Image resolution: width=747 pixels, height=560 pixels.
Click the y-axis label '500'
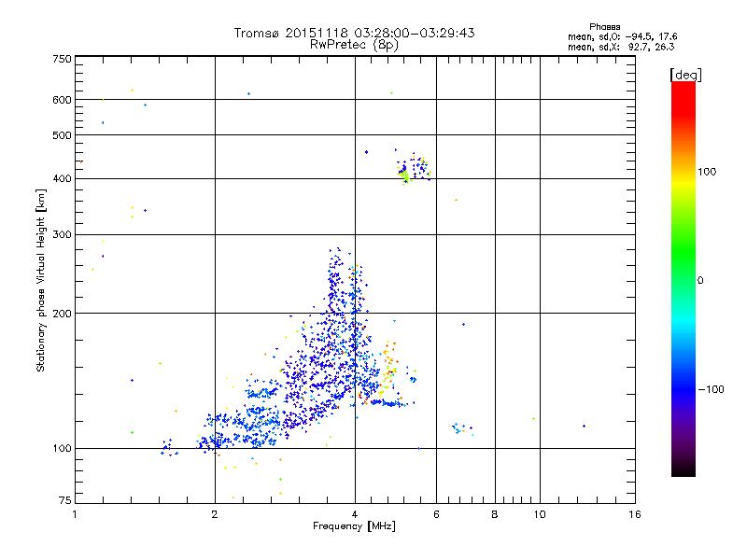[x=62, y=135]
